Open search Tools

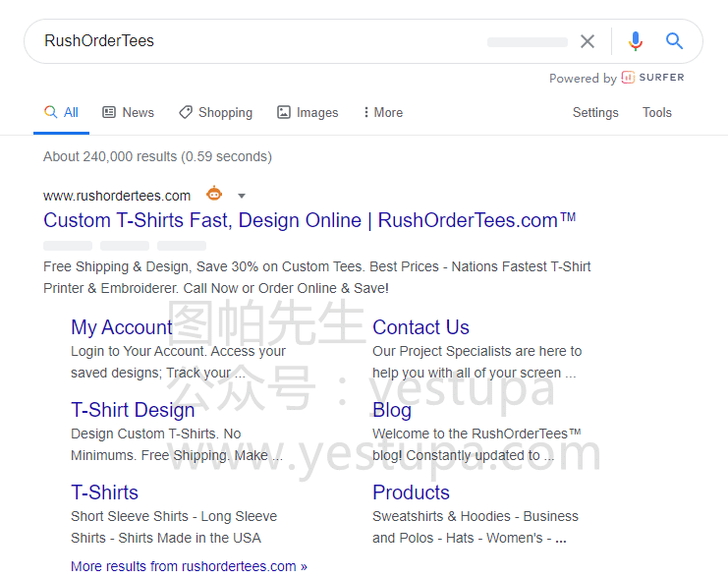point(657,112)
